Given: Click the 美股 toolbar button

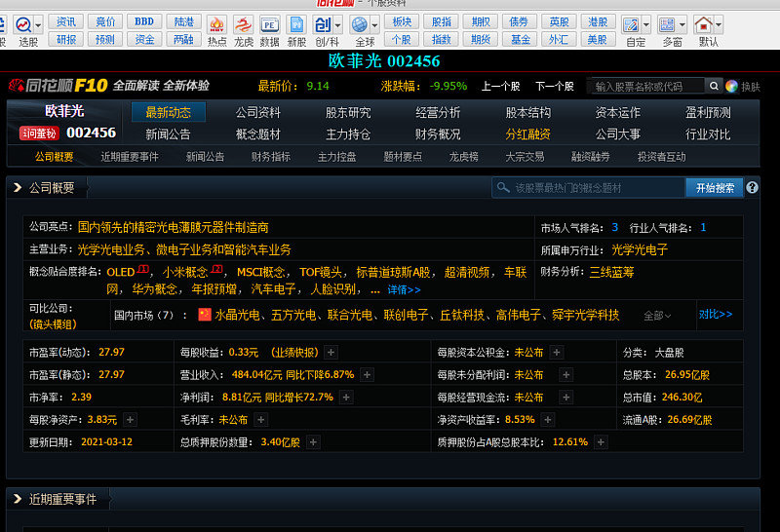Looking at the screenshot, I should (x=598, y=39).
